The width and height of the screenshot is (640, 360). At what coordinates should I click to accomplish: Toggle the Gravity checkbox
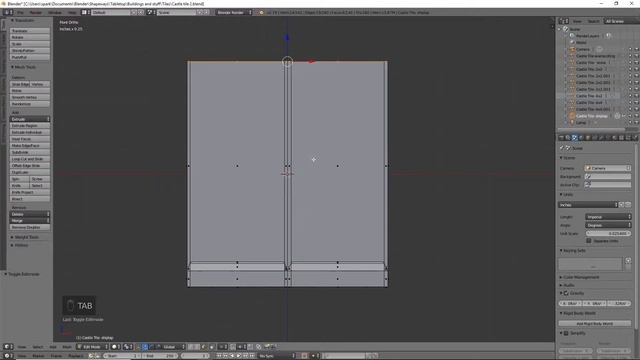566,293
